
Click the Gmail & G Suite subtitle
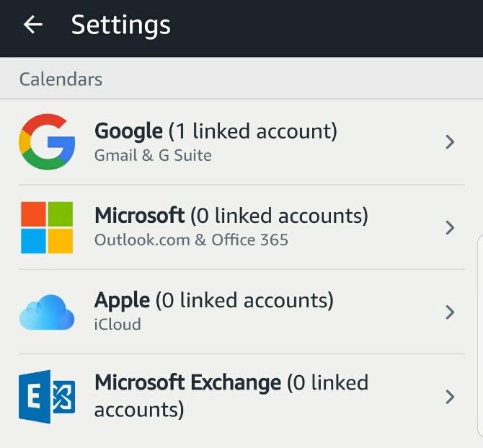(x=153, y=155)
